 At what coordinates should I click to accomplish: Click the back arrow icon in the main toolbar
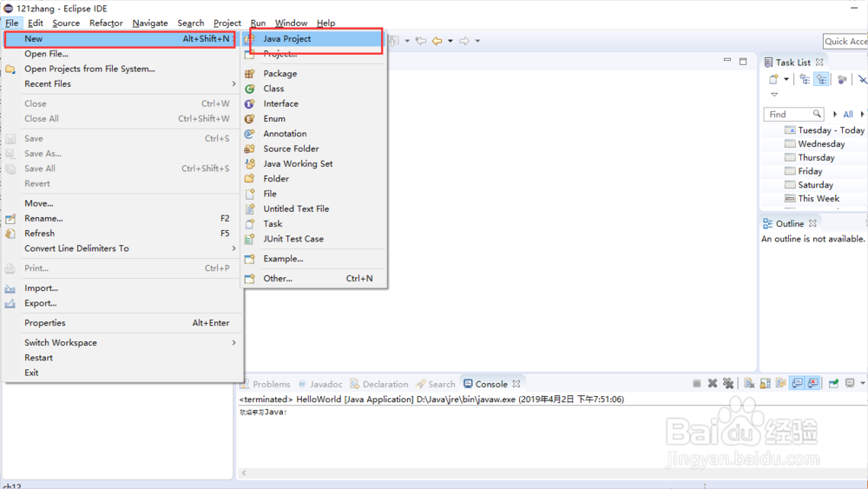(x=437, y=41)
